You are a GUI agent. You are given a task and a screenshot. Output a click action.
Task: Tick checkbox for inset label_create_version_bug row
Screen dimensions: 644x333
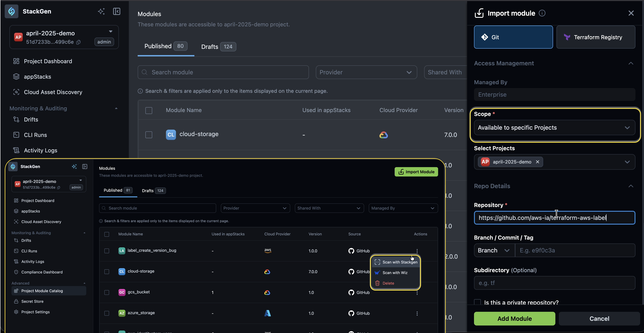tap(107, 251)
